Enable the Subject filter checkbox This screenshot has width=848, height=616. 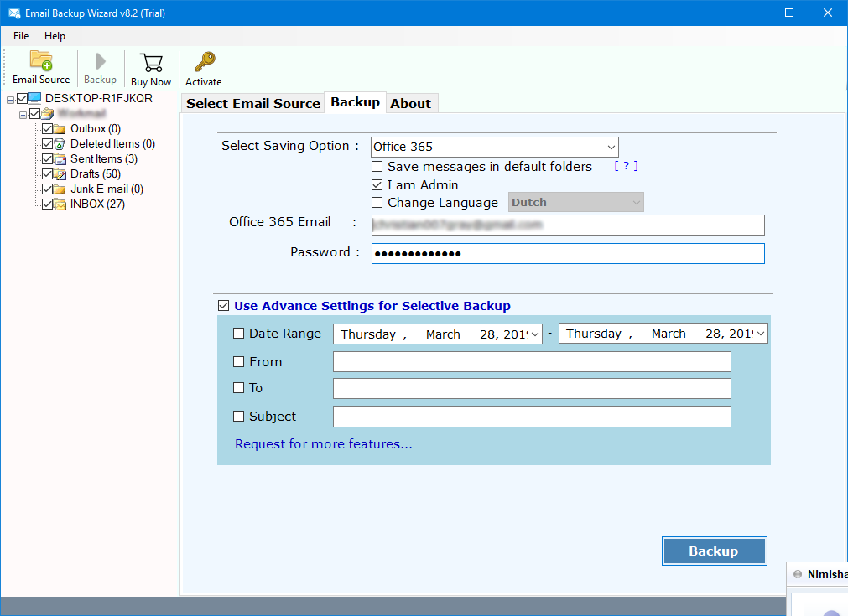[x=238, y=416]
